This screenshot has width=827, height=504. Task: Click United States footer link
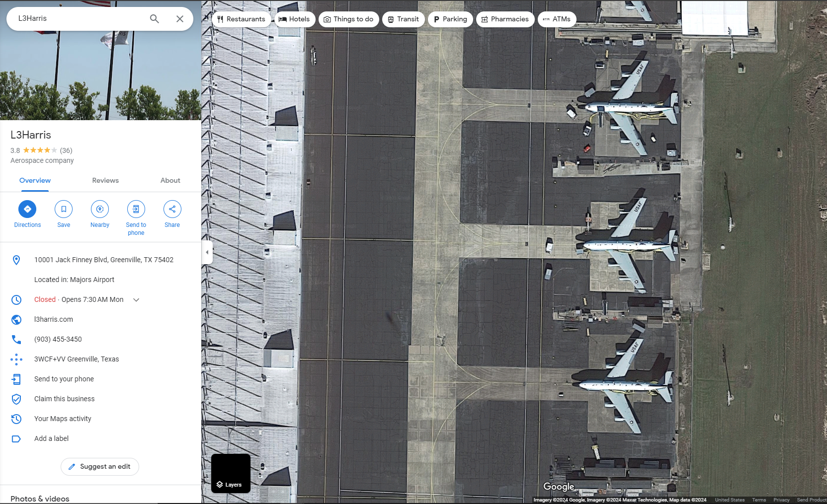pos(730,500)
